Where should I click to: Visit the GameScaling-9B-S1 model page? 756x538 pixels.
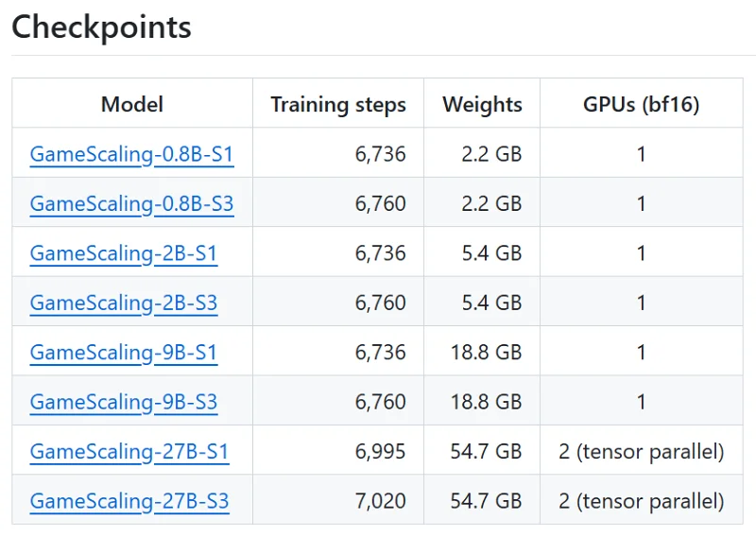click(124, 353)
